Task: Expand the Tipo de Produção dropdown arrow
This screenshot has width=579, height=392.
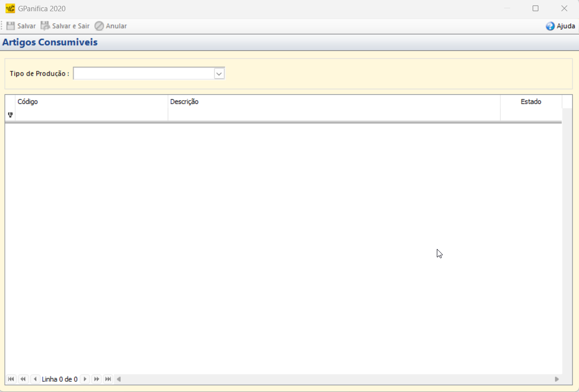Action: [x=219, y=73]
